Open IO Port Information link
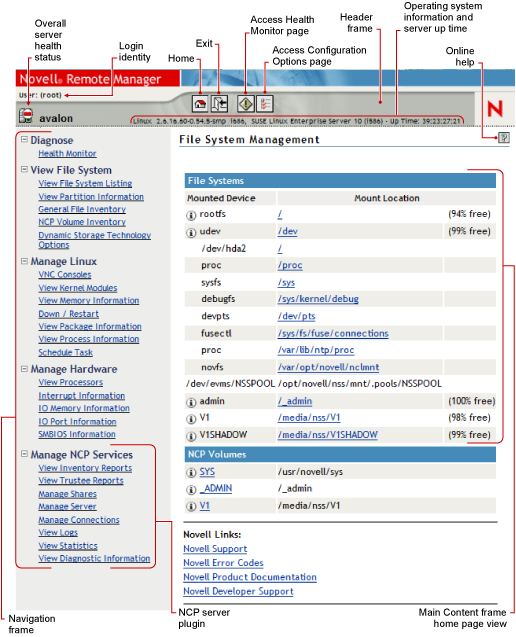The height and width of the screenshot is (637, 516). pos(78,422)
